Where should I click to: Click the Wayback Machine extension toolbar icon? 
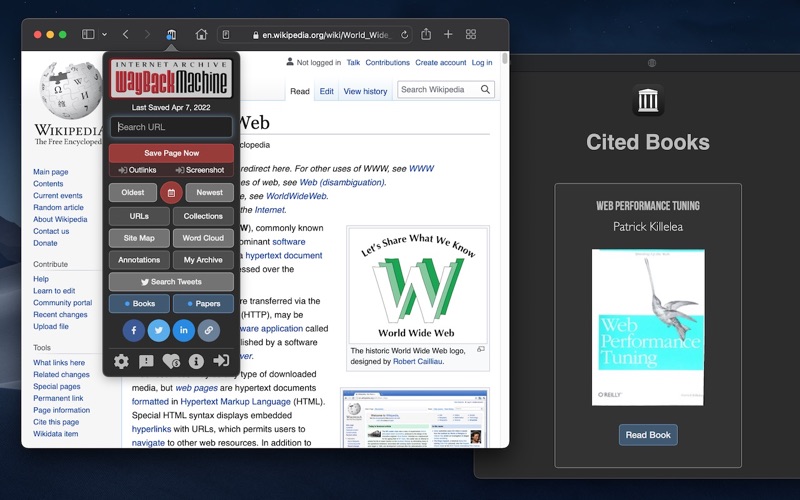tap(171, 35)
